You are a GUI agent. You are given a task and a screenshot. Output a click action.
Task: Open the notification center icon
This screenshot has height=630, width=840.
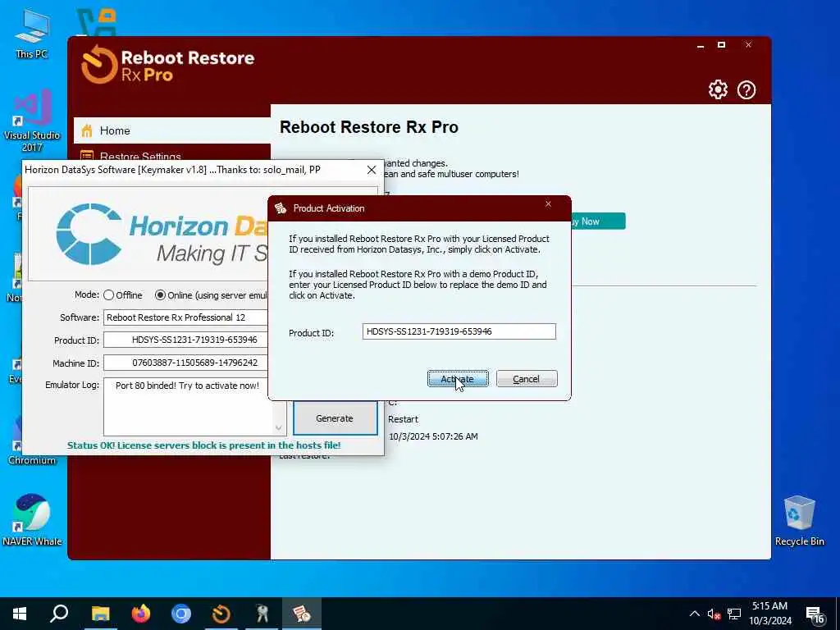click(x=815, y=614)
